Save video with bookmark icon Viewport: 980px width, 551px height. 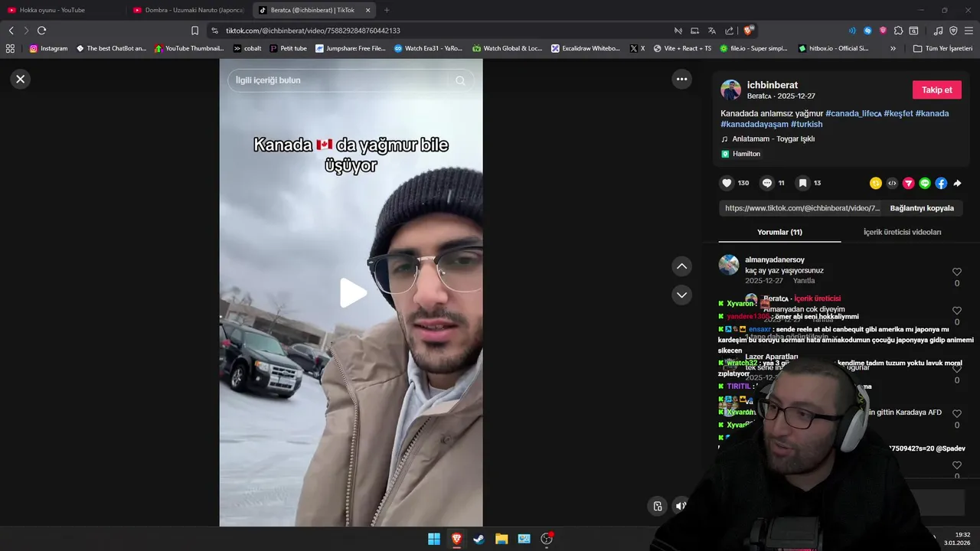[802, 183]
